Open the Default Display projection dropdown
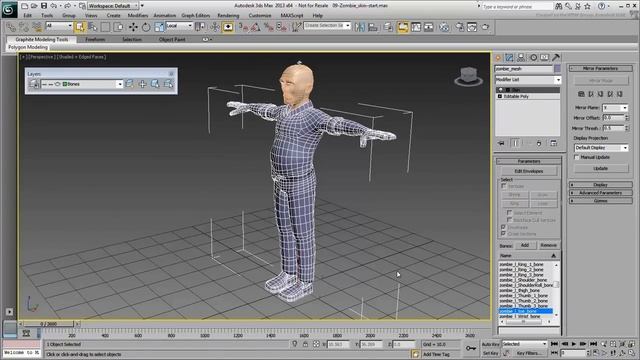This screenshot has height=360, width=640. click(601, 148)
